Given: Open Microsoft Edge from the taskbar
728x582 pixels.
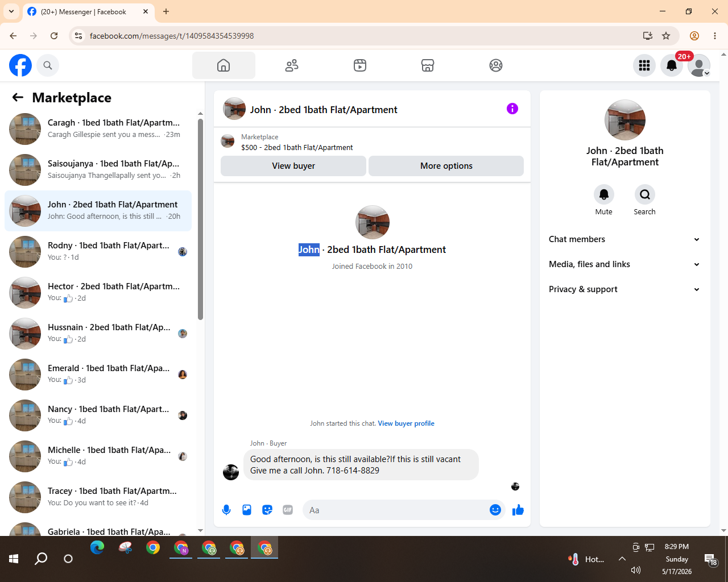Looking at the screenshot, I should [97, 547].
